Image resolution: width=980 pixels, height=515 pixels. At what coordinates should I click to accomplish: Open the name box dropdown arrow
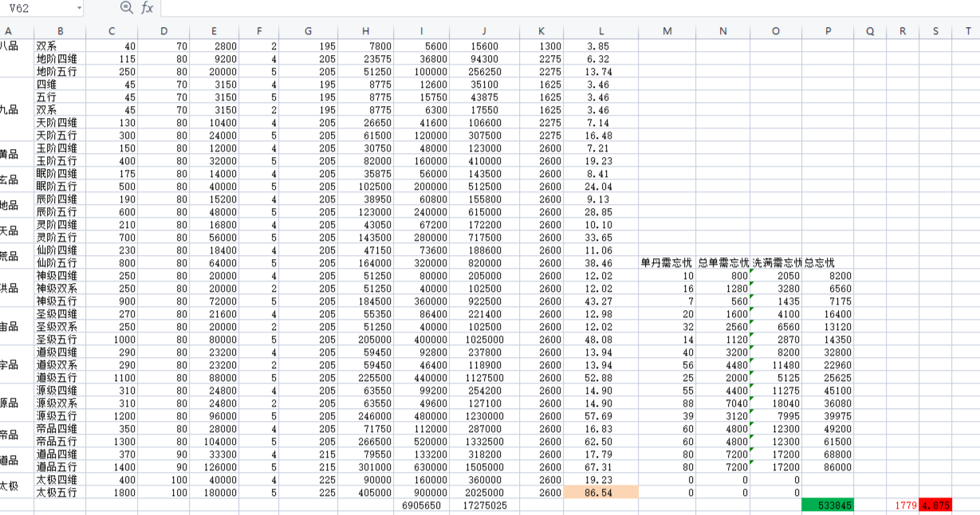79,8
